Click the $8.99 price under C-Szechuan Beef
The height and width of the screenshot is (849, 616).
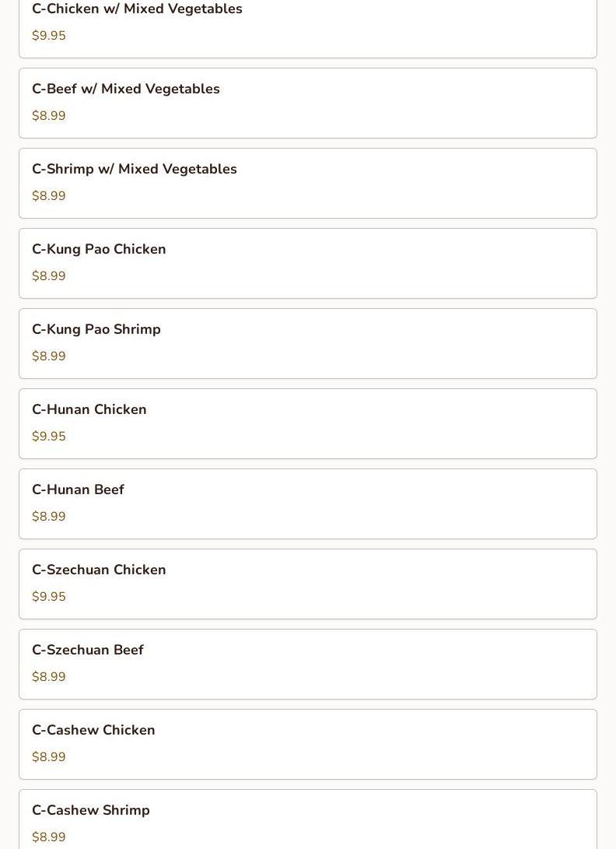49,677
